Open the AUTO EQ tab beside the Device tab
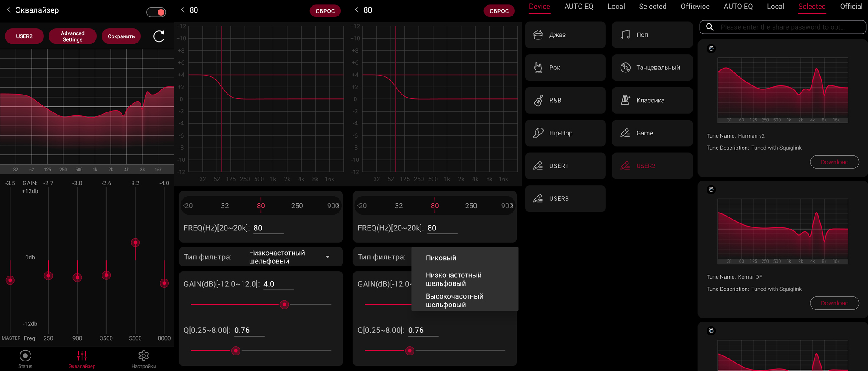 [579, 7]
